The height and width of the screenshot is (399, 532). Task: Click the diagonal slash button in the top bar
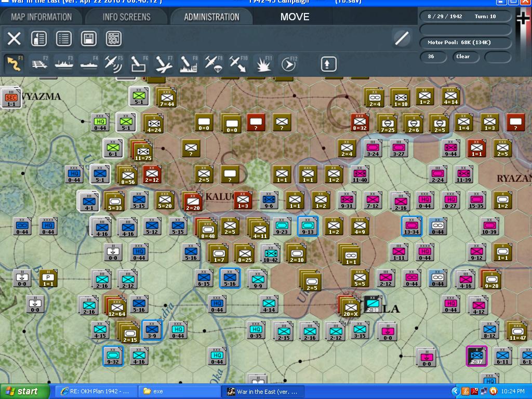tap(402, 38)
